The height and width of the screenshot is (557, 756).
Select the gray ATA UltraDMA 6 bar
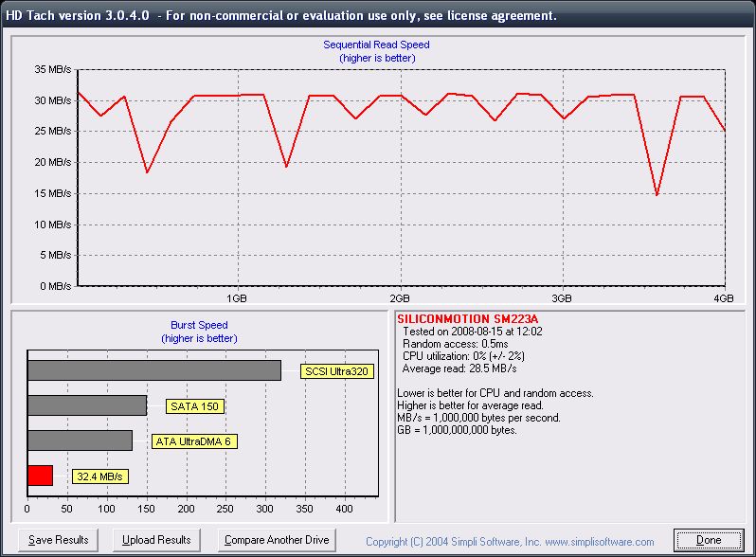80,440
